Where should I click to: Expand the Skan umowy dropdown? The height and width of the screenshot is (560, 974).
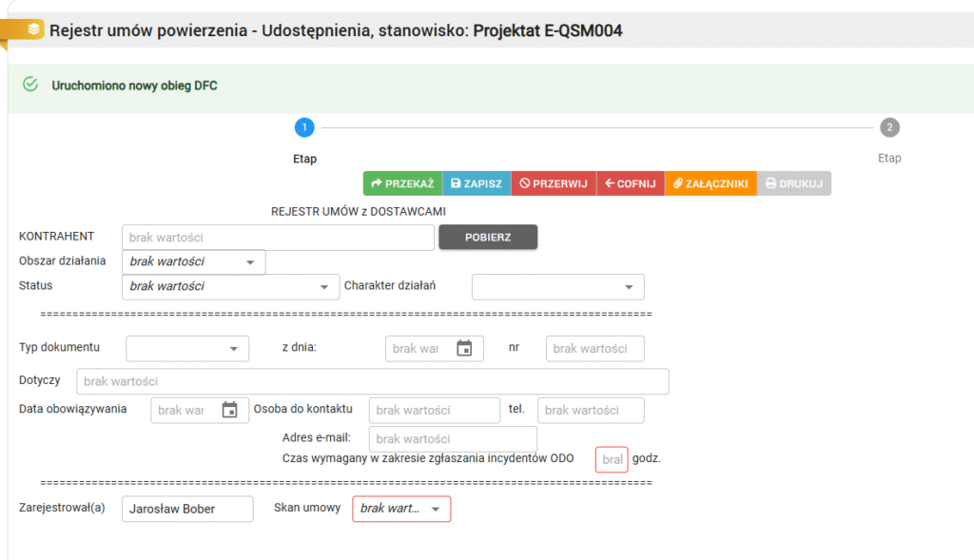[436, 509]
